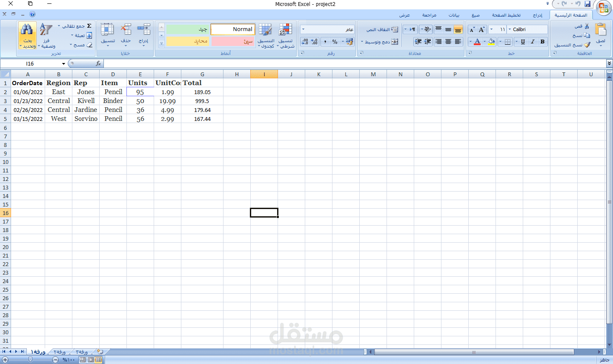Switch to the View (عرض) tab
Screen dimensions: 613x364
[x=404, y=15]
